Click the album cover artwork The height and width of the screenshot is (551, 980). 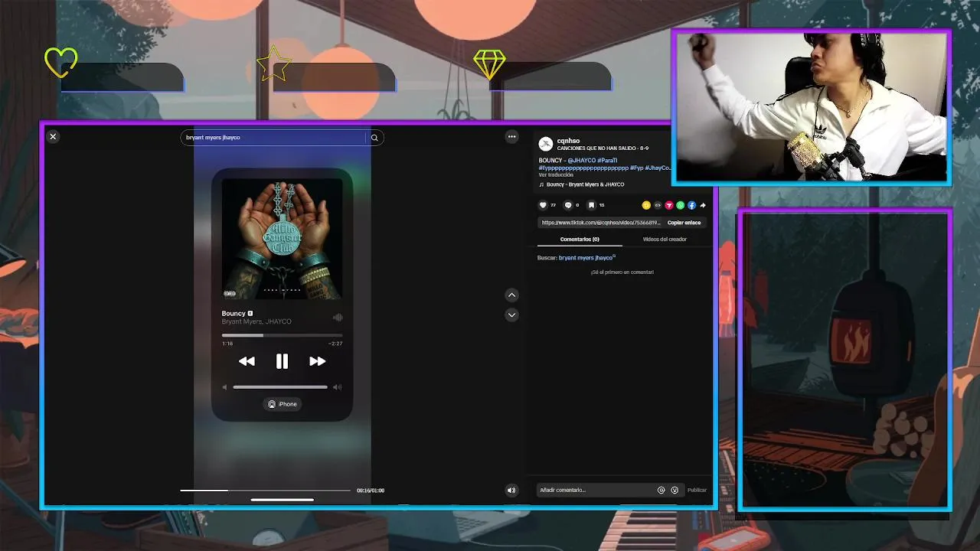[x=282, y=238]
